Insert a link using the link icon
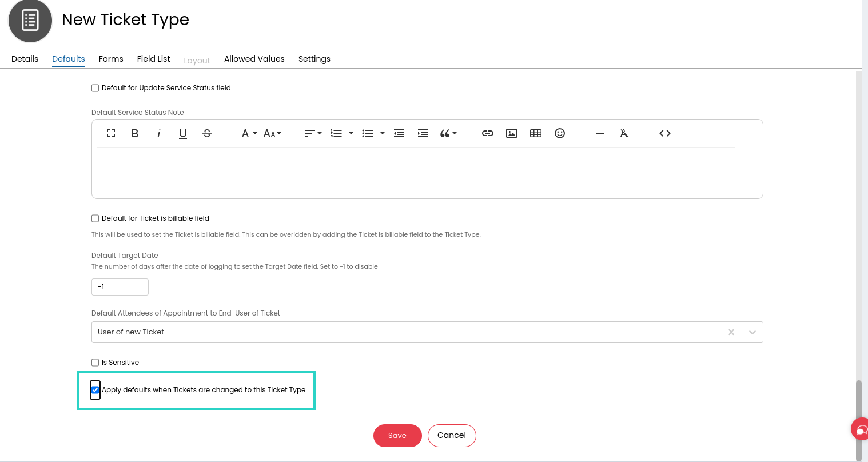Screen dimensions: 868x462 [x=487, y=133]
